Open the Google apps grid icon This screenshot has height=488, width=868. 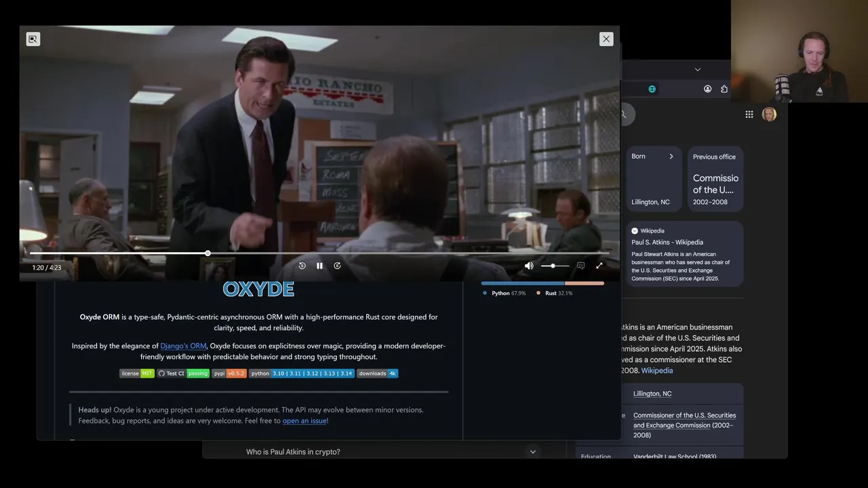pos(749,115)
